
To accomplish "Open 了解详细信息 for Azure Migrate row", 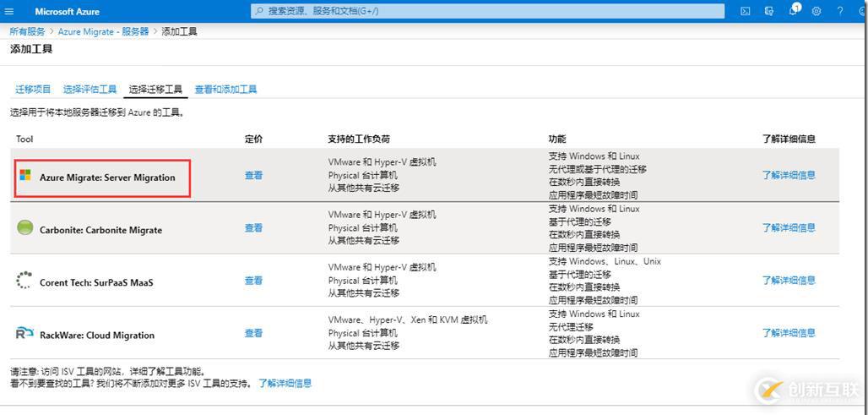I will coord(789,175).
